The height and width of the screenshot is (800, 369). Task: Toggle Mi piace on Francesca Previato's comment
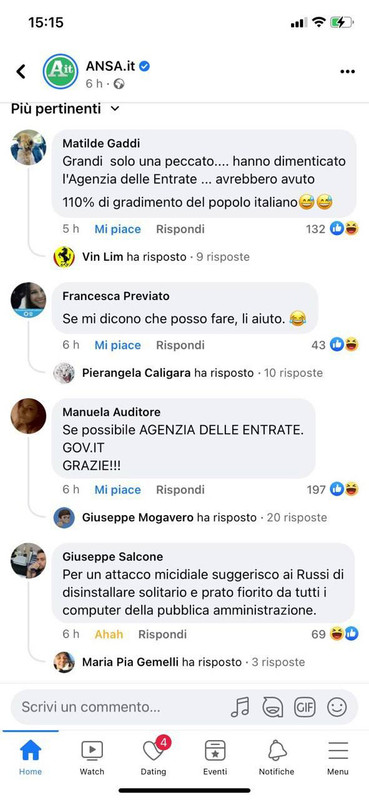[x=117, y=345]
